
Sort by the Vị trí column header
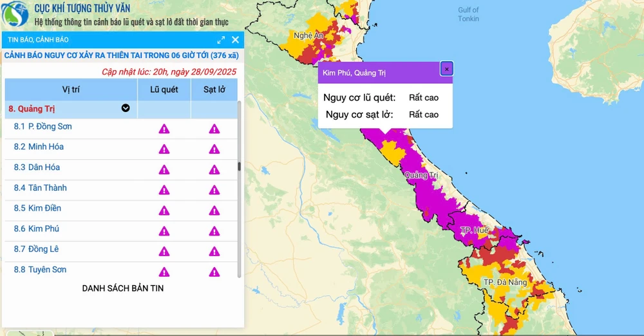click(x=71, y=89)
